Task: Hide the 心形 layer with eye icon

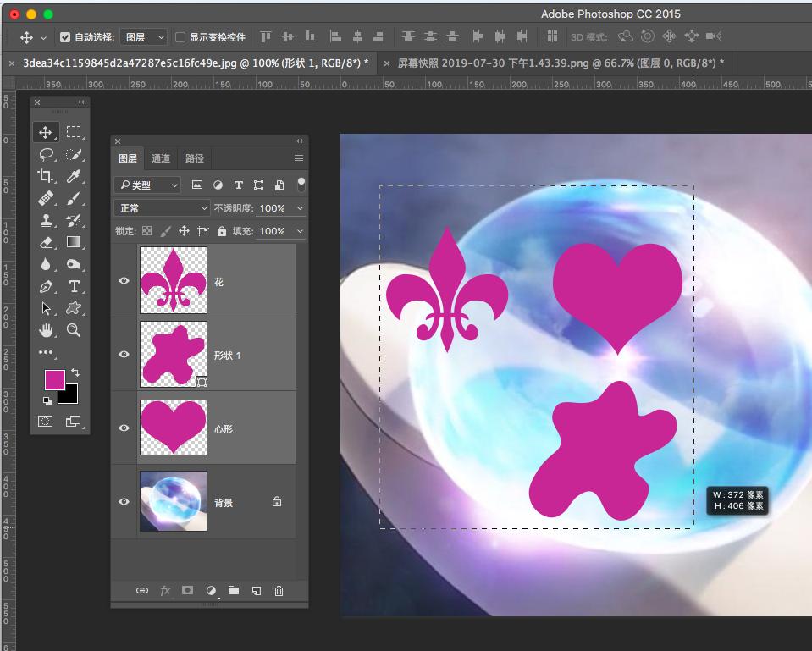Action: (124, 428)
